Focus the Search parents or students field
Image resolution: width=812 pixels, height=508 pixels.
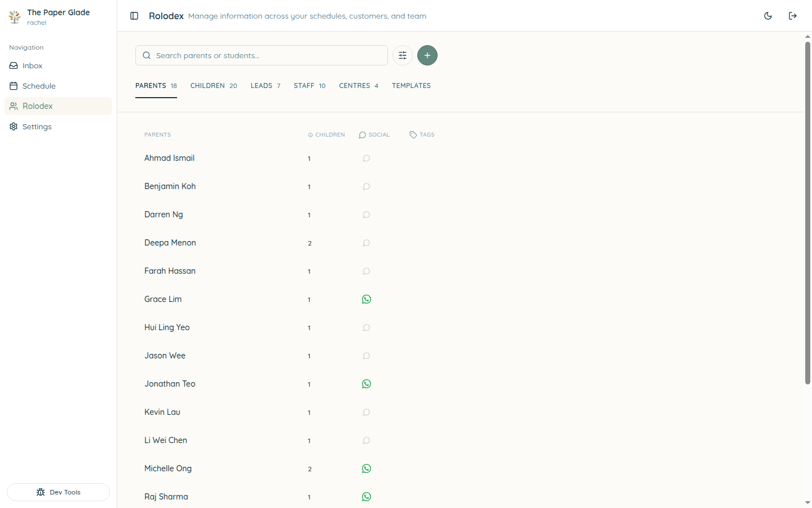(262, 55)
